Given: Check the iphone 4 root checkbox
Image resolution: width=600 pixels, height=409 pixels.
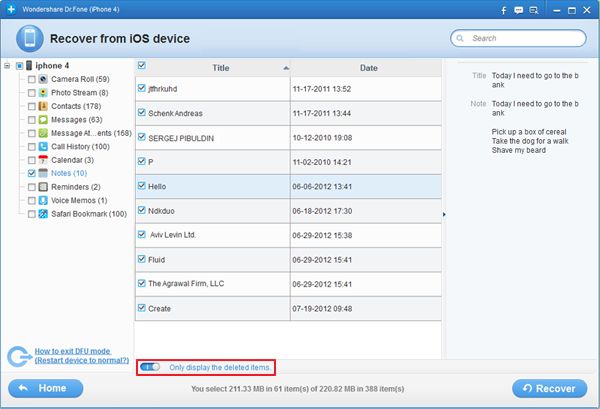Looking at the screenshot, I should (x=20, y=66).
